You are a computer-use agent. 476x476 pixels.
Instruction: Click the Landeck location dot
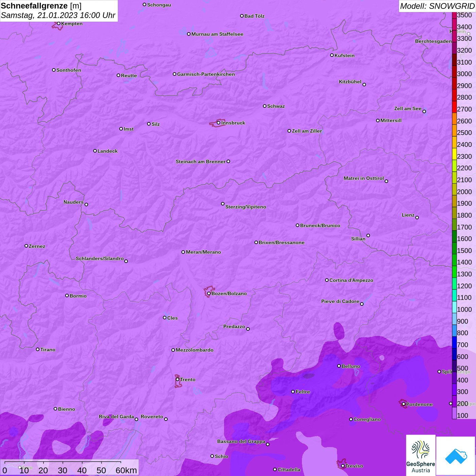[x=95, y=151]
